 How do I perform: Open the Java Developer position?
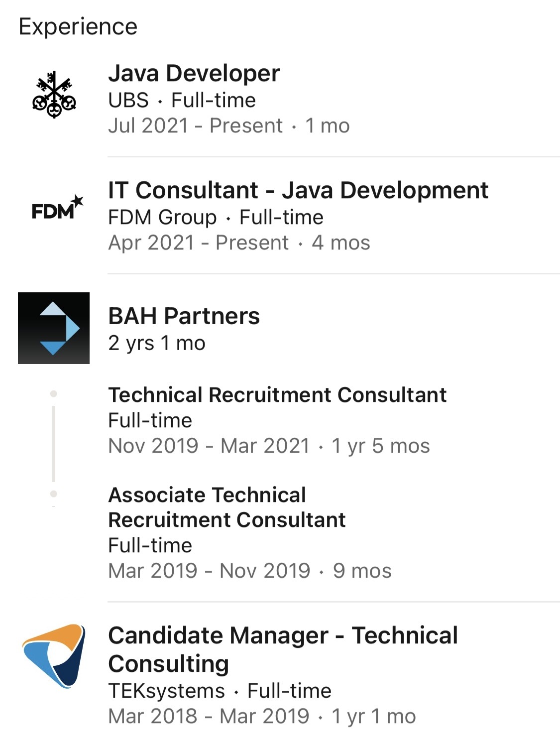194,74
